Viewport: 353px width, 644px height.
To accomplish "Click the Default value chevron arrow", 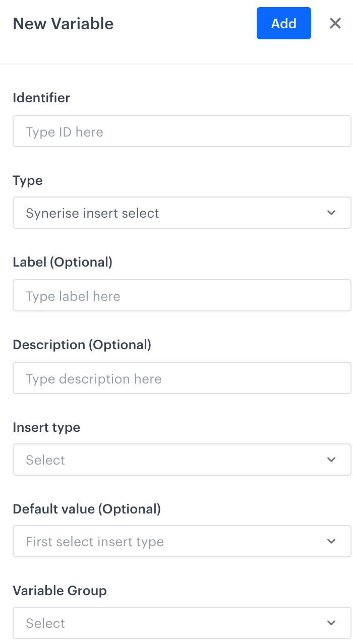I will pyautogui.click(x=331, y=541).
